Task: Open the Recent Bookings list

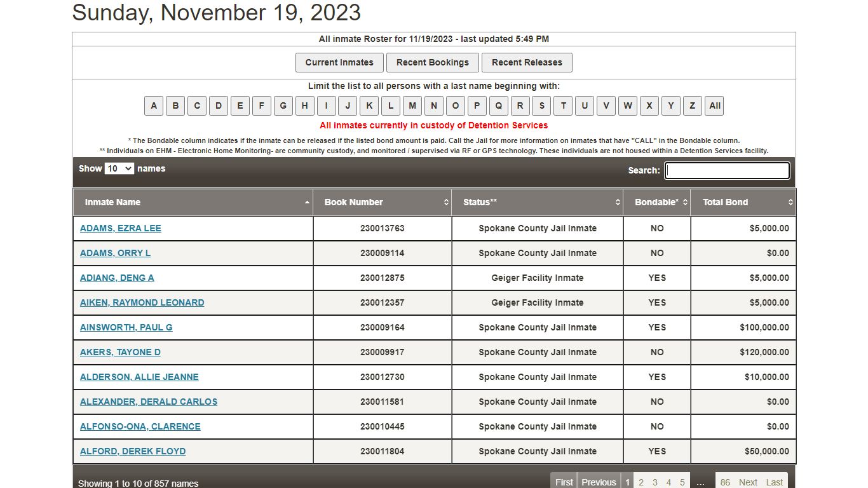Action: [433, 62]
